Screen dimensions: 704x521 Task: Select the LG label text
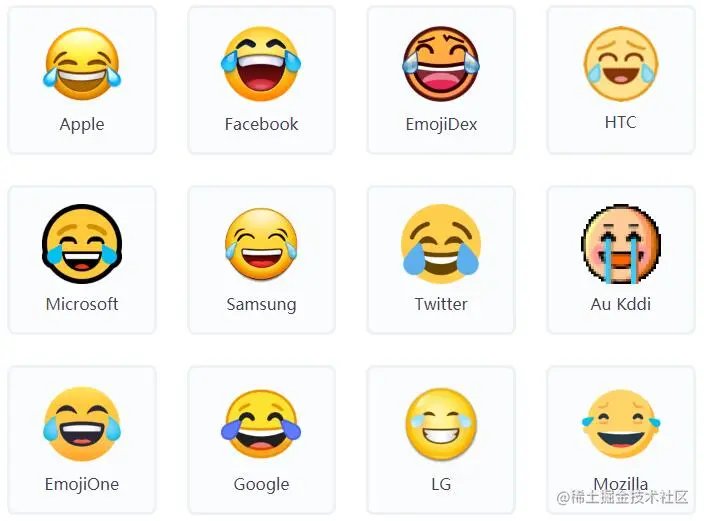(441, 484)
